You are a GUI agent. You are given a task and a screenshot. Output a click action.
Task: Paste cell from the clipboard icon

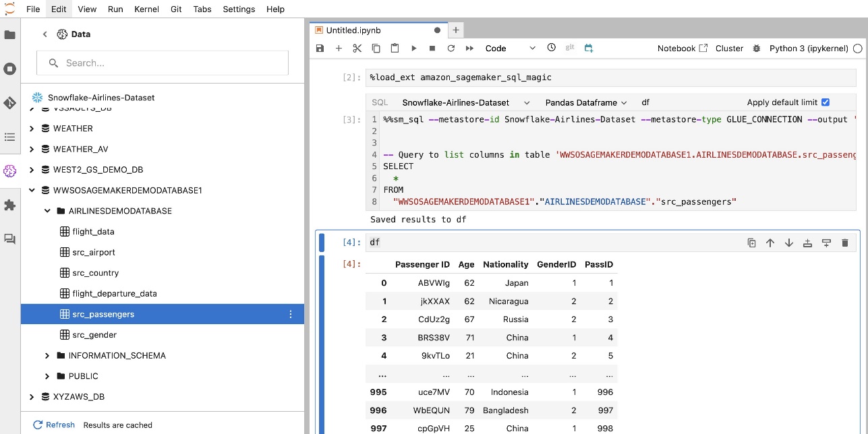[395, 49]
